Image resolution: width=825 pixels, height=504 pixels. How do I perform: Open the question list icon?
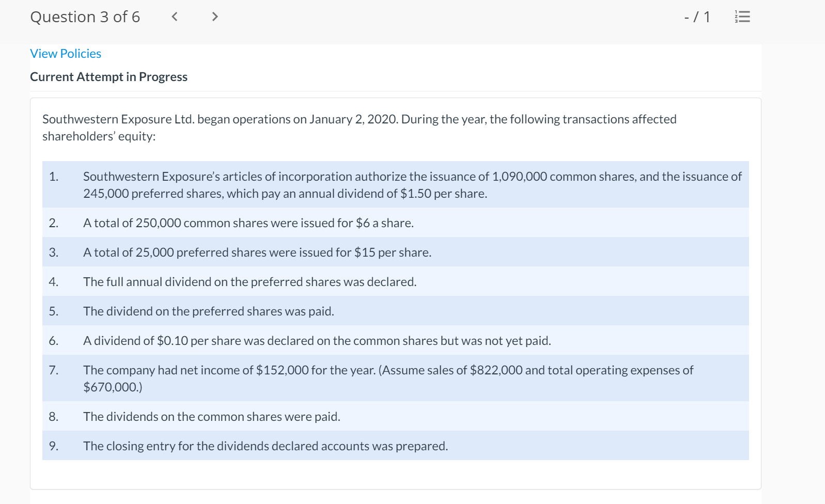click(x=742, y=17)
